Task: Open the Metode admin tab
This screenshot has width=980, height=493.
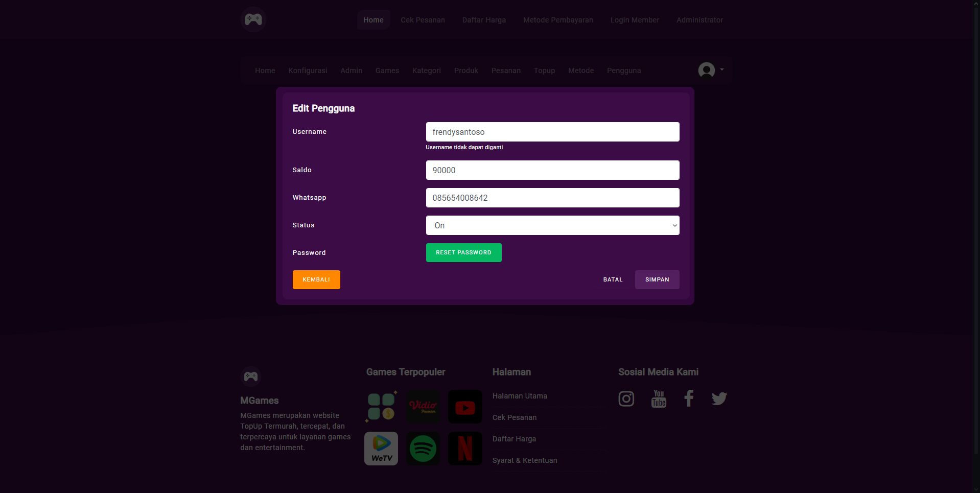Action: pos(581,71)
